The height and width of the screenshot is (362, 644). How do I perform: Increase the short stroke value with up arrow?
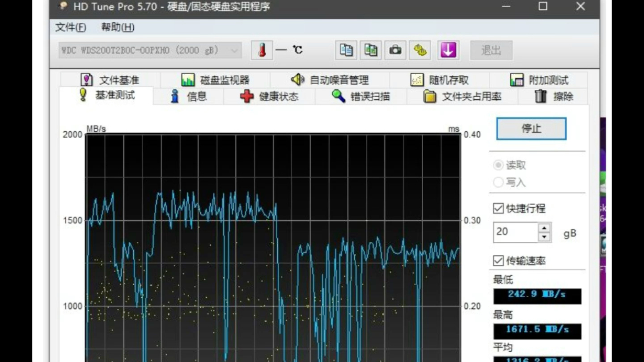tap(544, 227)
